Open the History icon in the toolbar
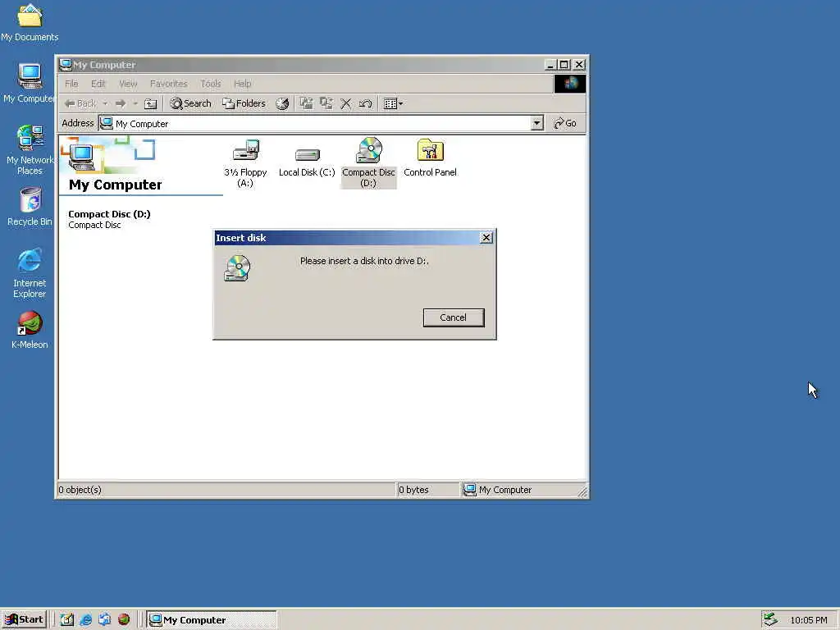This screenshot has height=630, width=840. pos(282,103)
